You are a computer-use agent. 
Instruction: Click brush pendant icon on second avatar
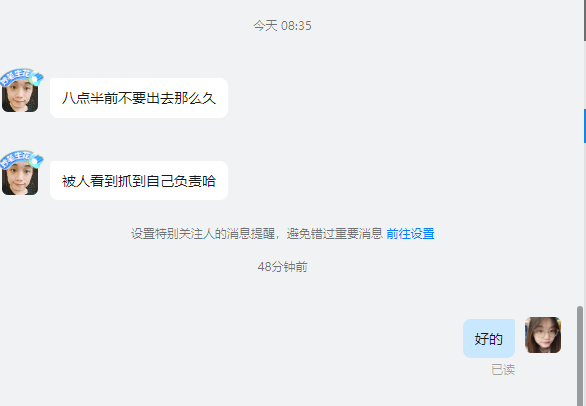pyautogui.click(x=36, y=162)
